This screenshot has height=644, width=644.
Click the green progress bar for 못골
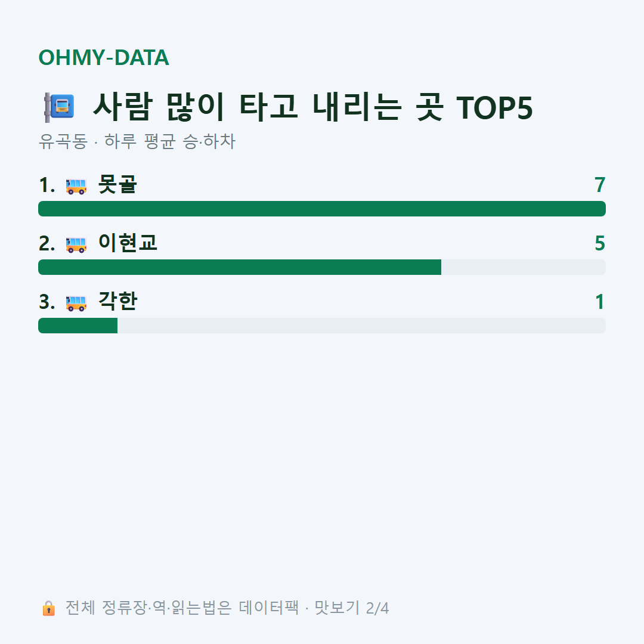[x=322, y=209]
